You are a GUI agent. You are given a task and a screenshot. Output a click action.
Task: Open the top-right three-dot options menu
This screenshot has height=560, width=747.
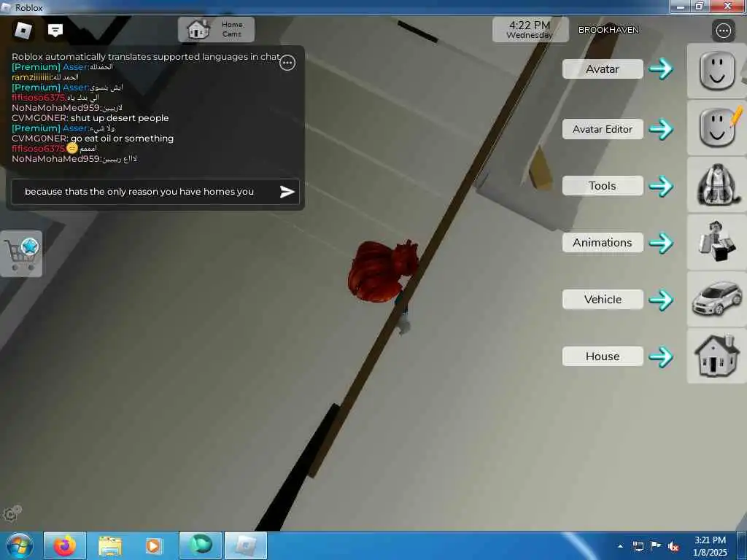(723, 31)
